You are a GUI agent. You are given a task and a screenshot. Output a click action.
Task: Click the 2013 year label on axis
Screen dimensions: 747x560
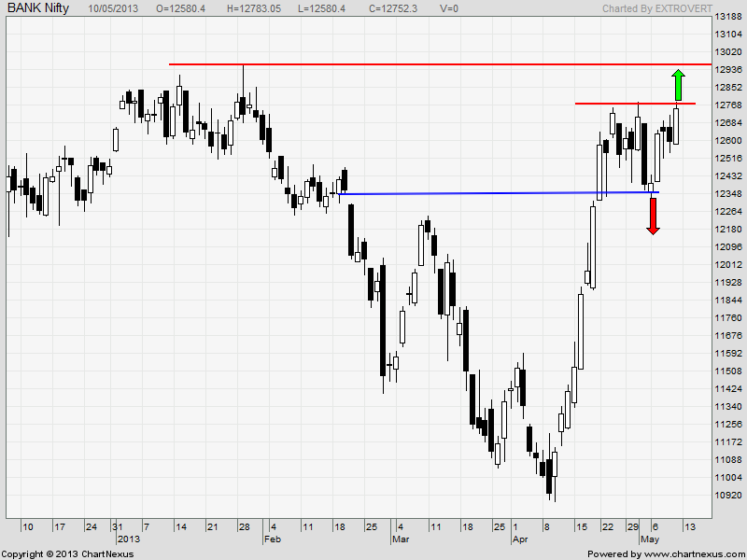128,539
